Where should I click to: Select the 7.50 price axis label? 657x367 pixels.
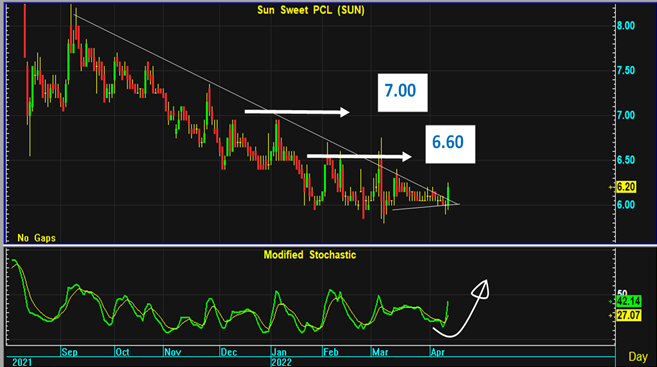626,70
